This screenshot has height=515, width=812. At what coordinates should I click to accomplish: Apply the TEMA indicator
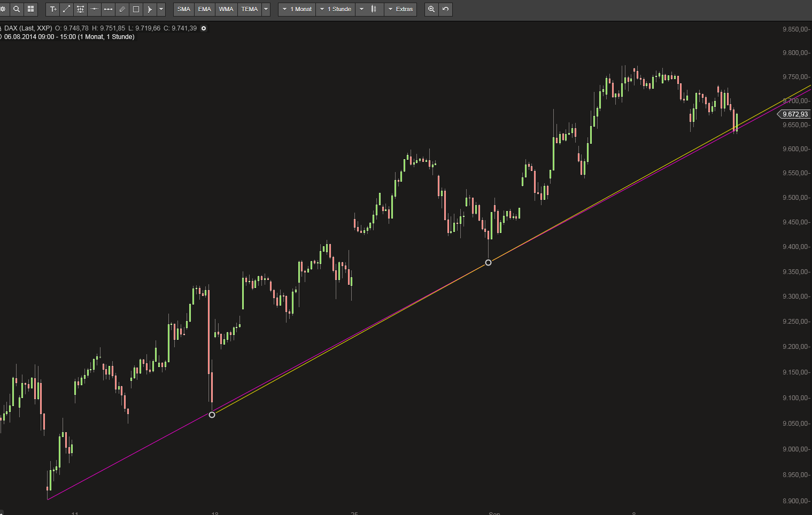pos(249,9)
